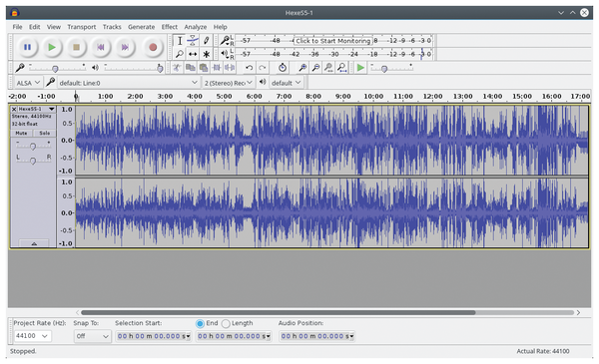The width and height of the screenshot is (599, 364).
Task: Click to Start Monitoring on recording meter
Action: point(332,41)
